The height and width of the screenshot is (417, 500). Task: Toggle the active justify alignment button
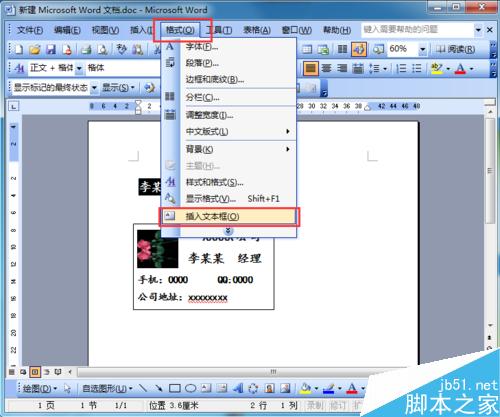point(311,68)
